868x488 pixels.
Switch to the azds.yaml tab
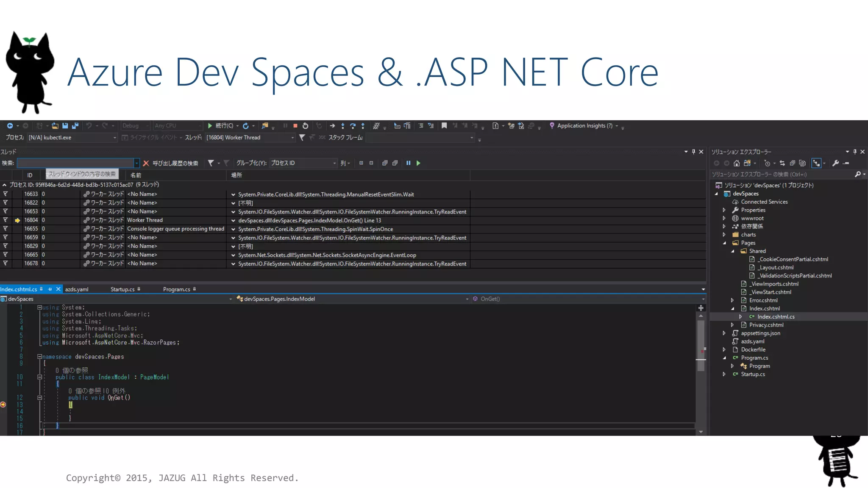tap(77, 289)
